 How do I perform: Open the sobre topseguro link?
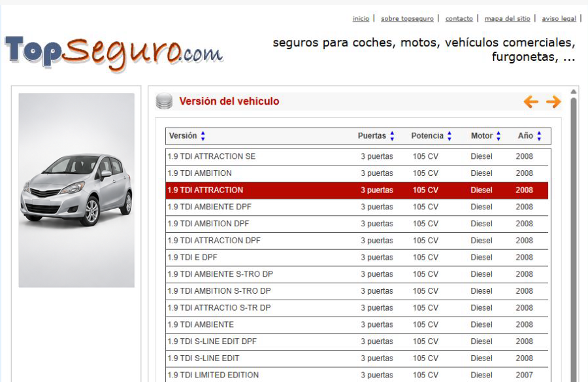coord(407,18)
